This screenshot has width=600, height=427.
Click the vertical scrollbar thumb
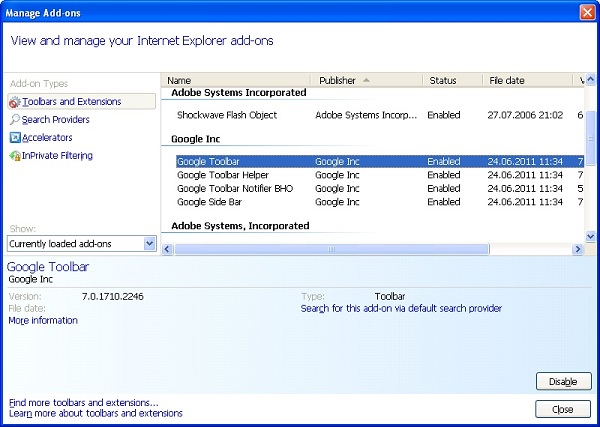[590, 139]
